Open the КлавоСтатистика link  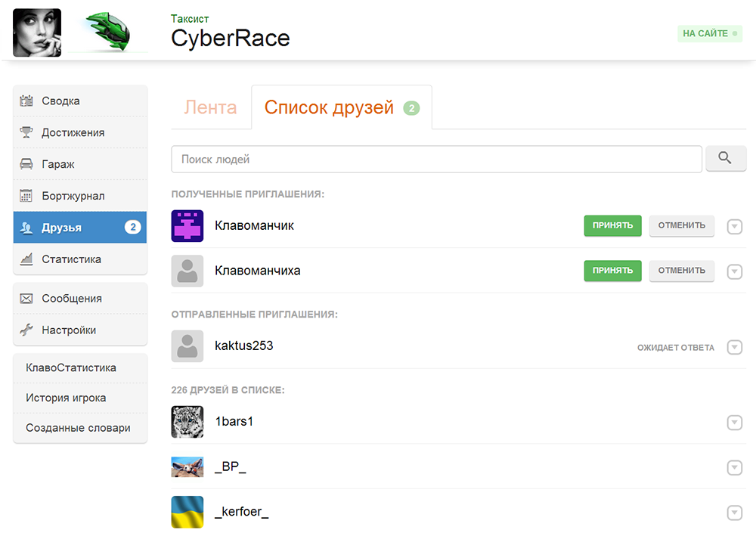(x=71, y=368)
